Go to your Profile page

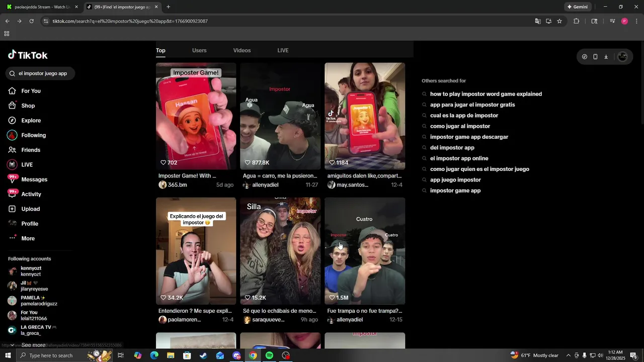(x=30, y=224)
